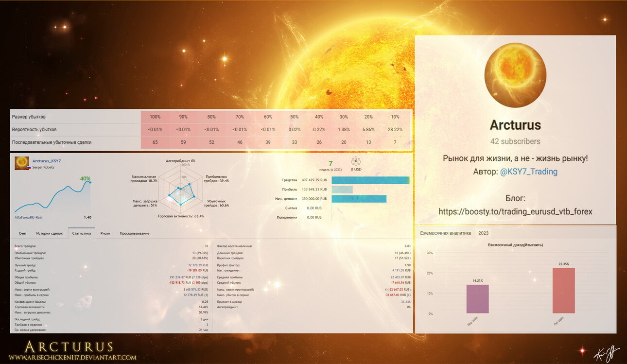Select the Статистика tab
627x364 pixels.
tap(82, 233)
